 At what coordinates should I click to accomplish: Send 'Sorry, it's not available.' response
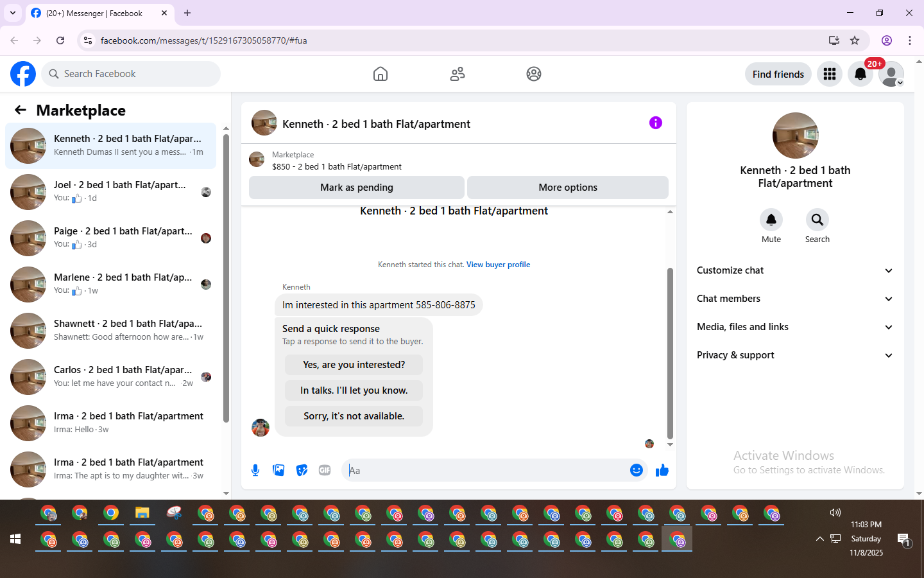click(354, 416)
